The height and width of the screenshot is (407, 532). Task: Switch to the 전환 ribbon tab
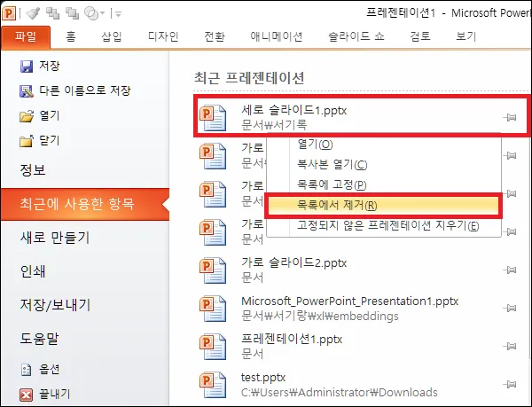pyautogui.click(x=215, y=36)
